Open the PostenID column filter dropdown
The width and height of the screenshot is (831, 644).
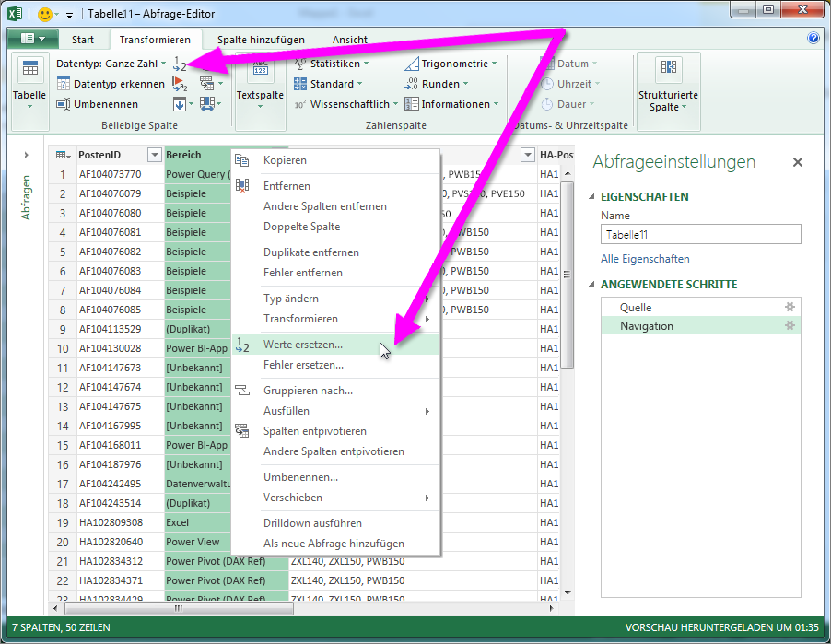point(154,156)
